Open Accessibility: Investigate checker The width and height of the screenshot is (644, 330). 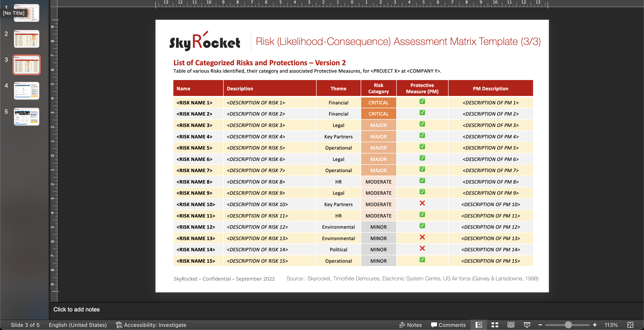coord(151,325)
